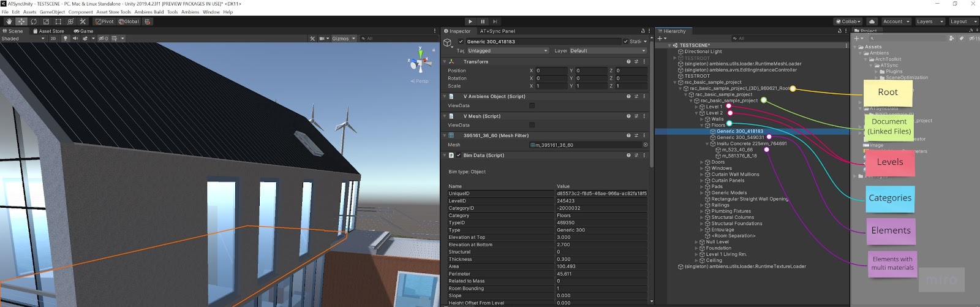Click the scene orientation gizmo
The height and width of the screenshot is (307, 980).
[420, 62]
